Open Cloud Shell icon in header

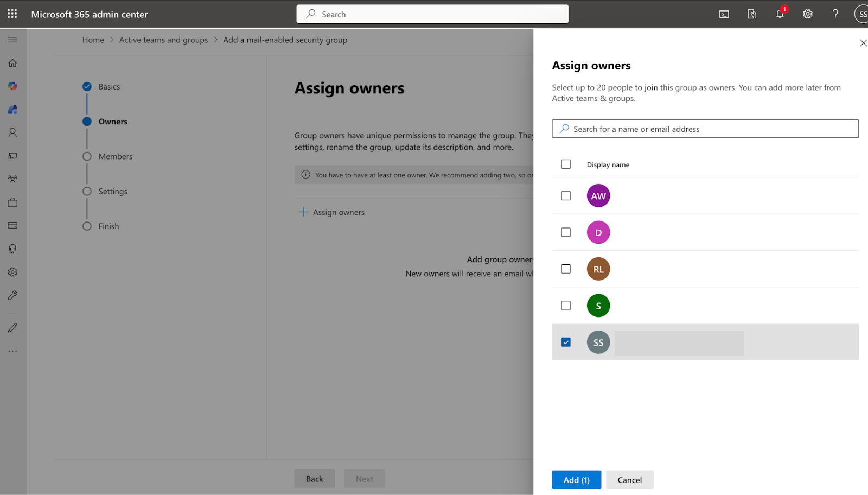click(724, 14)
